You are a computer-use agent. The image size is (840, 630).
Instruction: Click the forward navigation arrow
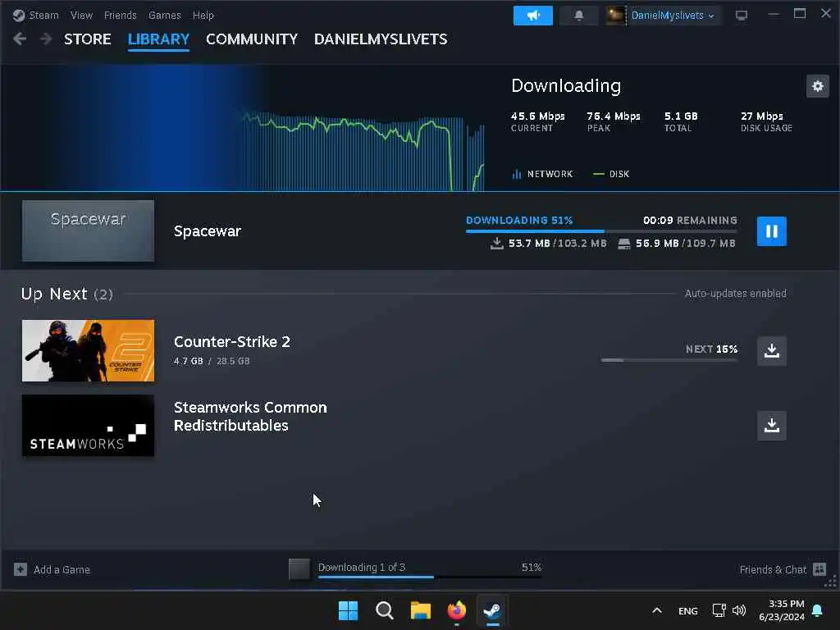pos(46,39)
